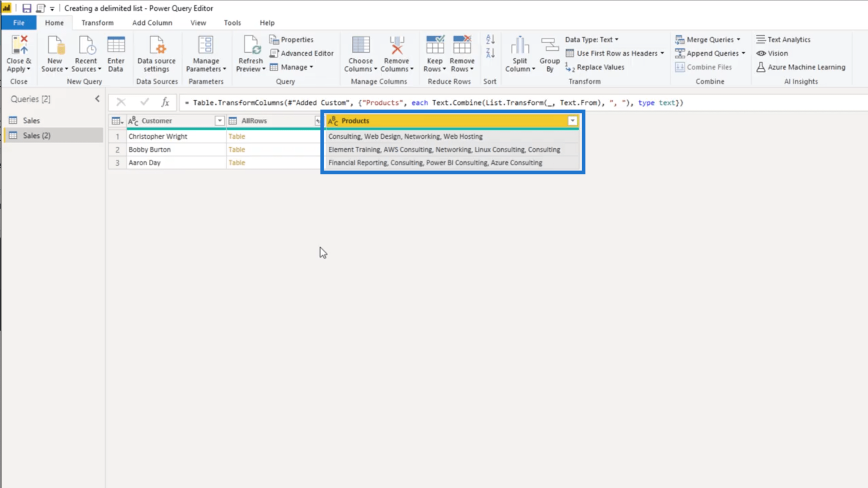Open the Products column filter dropdown
Viewport: 868px width, 488px height.
pyautogui.click(x=572, y=121)
